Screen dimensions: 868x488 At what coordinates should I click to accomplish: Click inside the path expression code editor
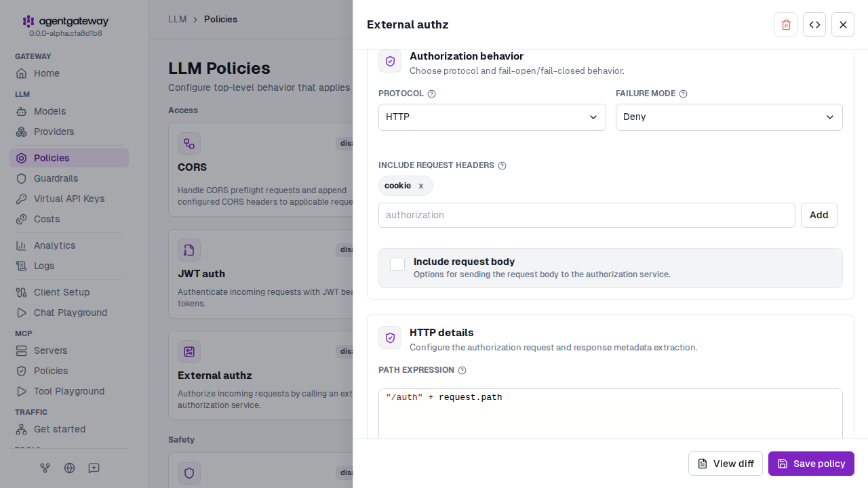(610, 413)
